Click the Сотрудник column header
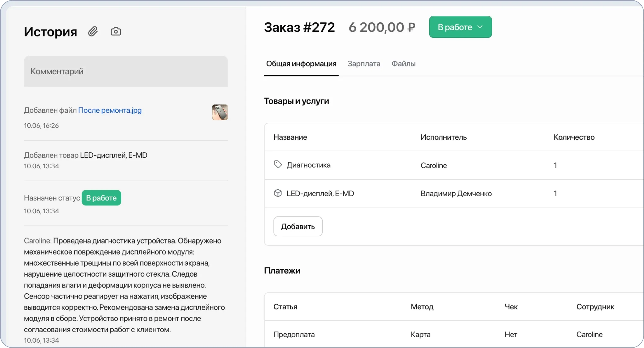The width and height of the screenshot is (644, 348). point(595,307)
